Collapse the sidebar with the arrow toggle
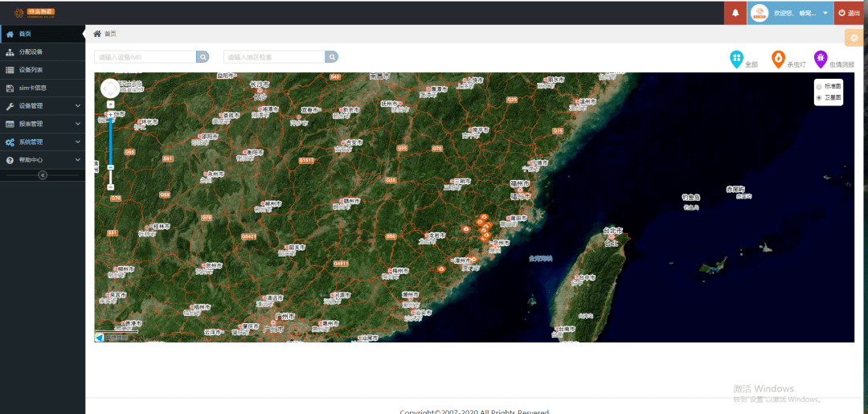Image resolution: width=868 pixels, height=414 pixels. click(43, 175)
